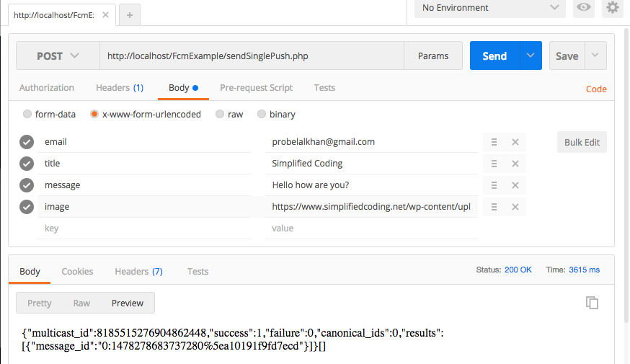Open the Code snippet link

[595, 89]
